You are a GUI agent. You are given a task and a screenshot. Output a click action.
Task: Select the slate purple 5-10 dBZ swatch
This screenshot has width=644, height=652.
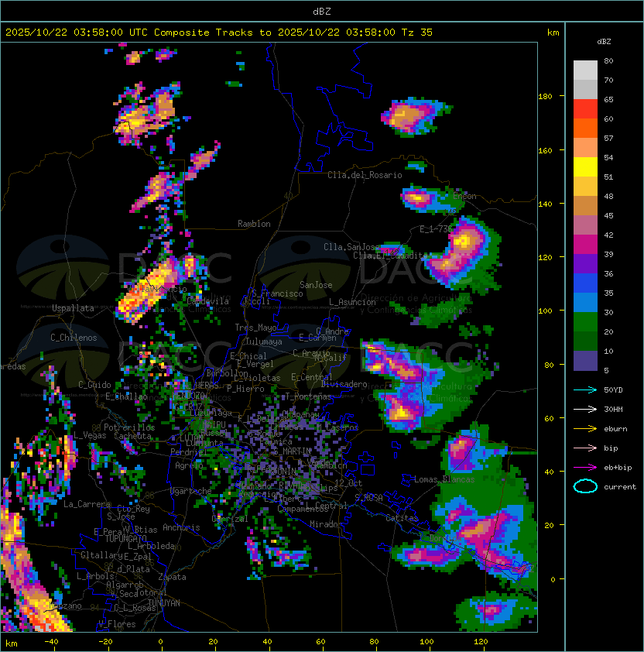point(585,361)
